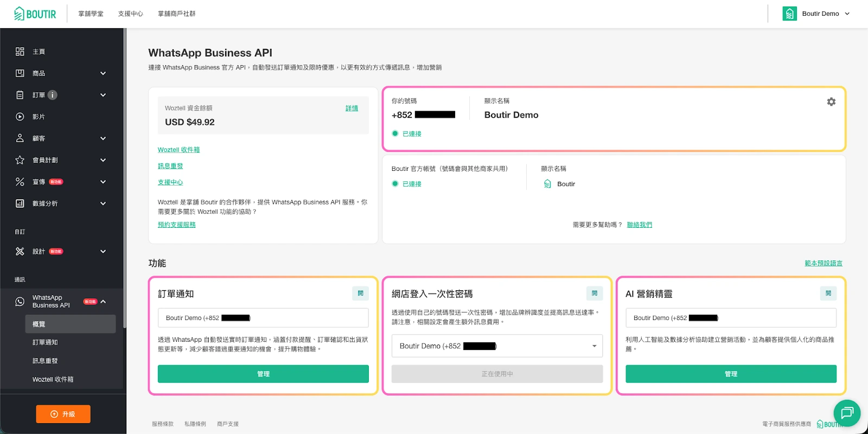This screenshot has height=434, width=868.
Task: Select the video play icon
Action: click(x=20, y=117)
